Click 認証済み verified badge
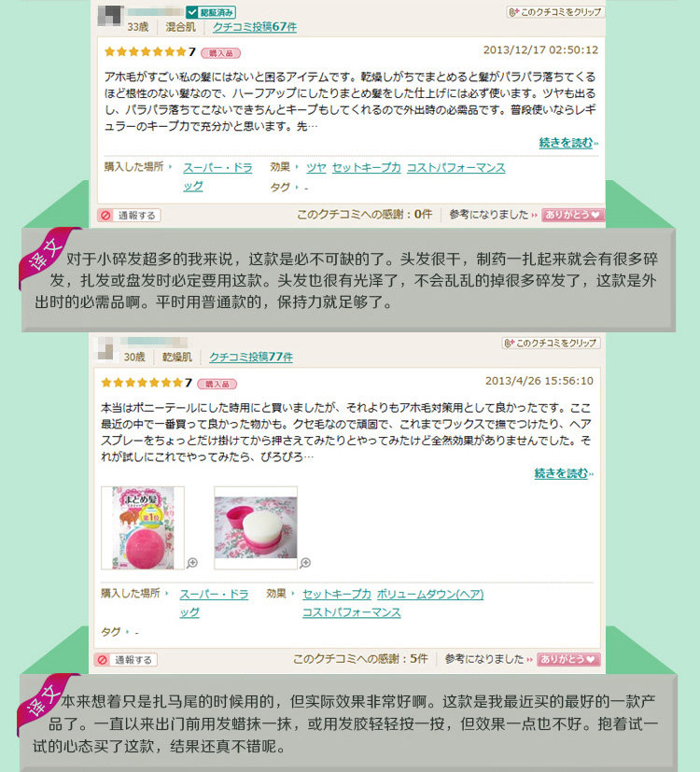 click(x=211, y=12)
